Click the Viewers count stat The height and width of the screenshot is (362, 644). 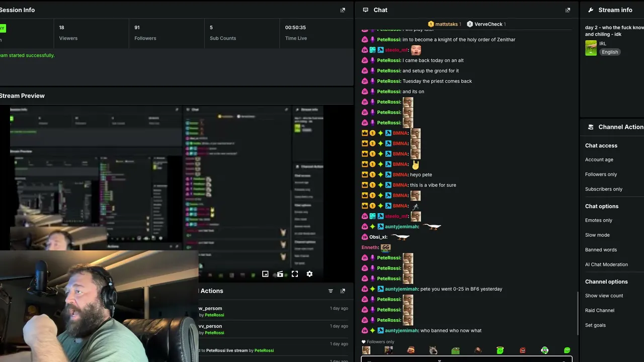pos(68,33)
